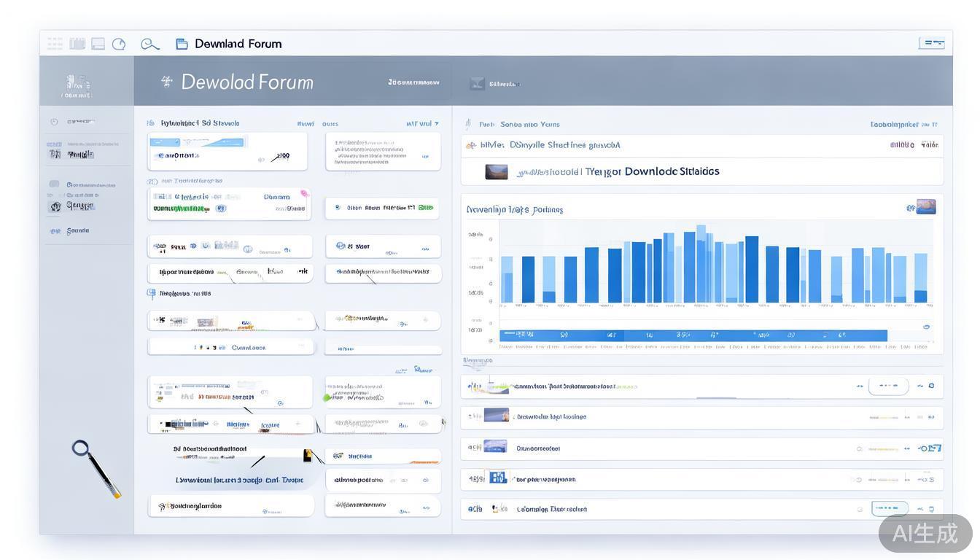Open the clock icon in top toolbar

coord(119,44)
